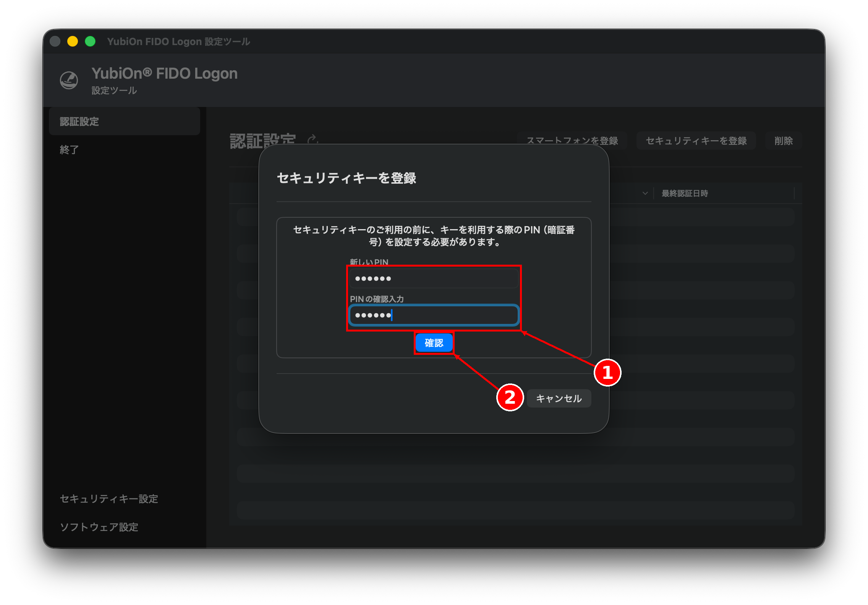This screenshot has width=868, height=605.
Task: Click the dialog title セキュリティキーを登録
Action: tap(346, 178)
